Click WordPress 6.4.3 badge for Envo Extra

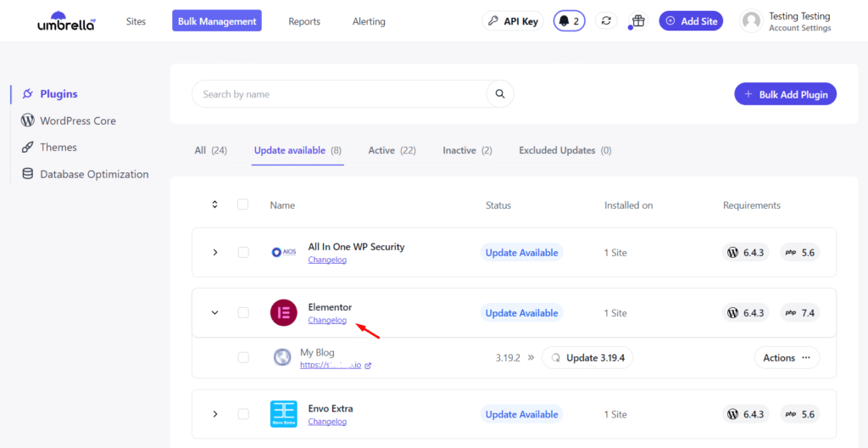pos(746,413)
